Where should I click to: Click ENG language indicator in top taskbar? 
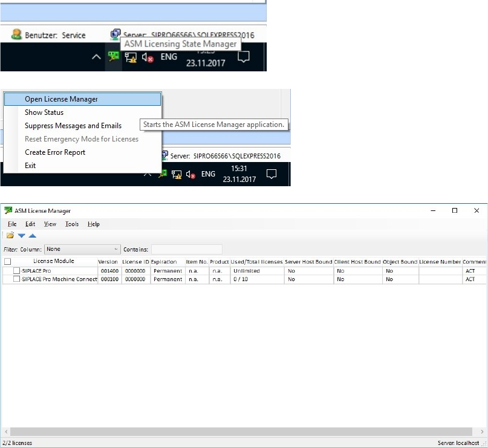[169, 57]
